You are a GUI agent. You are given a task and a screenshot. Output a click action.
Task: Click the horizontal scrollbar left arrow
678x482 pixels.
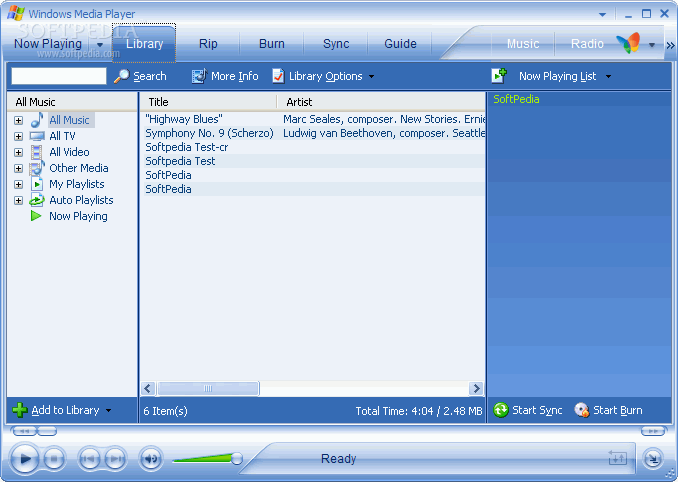tap(148, 388)
